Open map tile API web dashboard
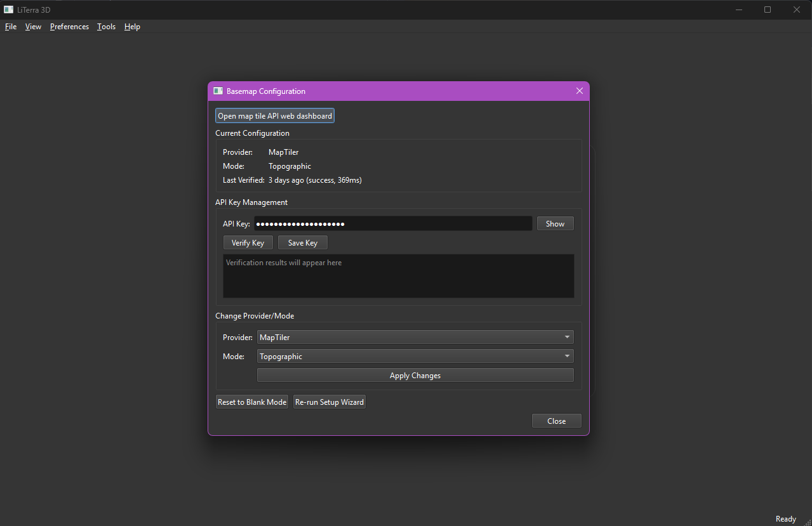Screen dimensions: 812x526 (274, 115)
